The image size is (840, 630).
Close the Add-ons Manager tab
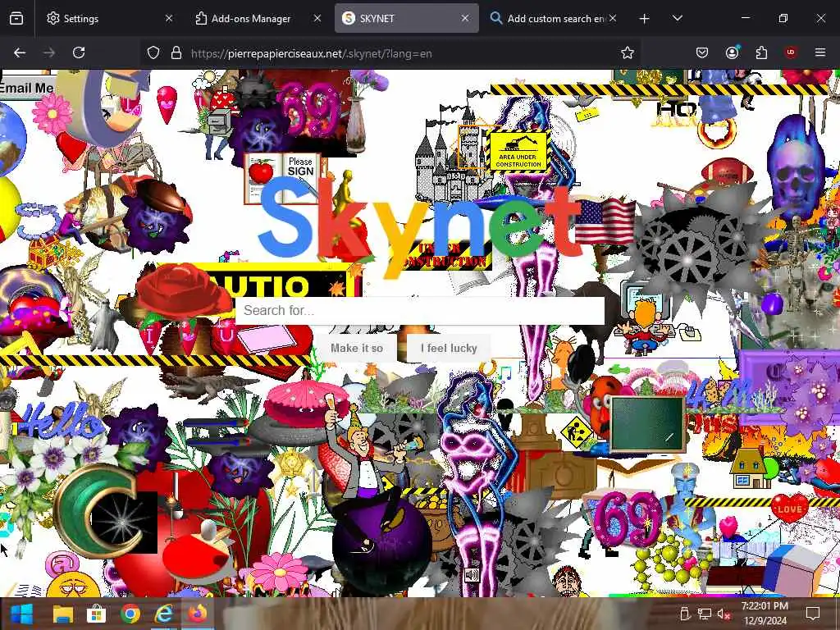[x=317, y=19]
